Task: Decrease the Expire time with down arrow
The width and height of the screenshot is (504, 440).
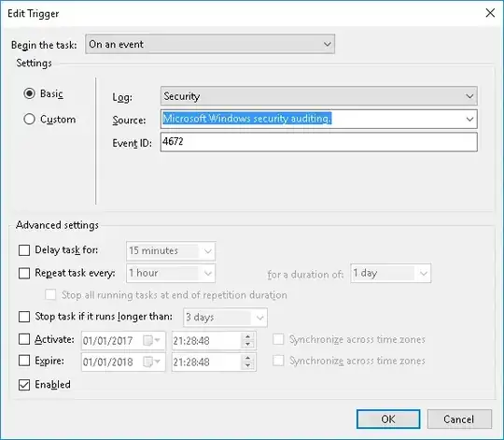Action: [247, 366]
